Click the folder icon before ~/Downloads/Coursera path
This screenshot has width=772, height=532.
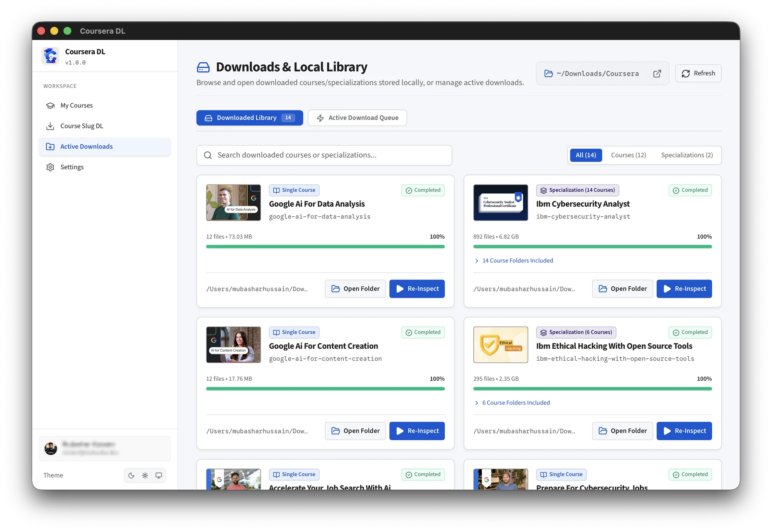point(548,74)
